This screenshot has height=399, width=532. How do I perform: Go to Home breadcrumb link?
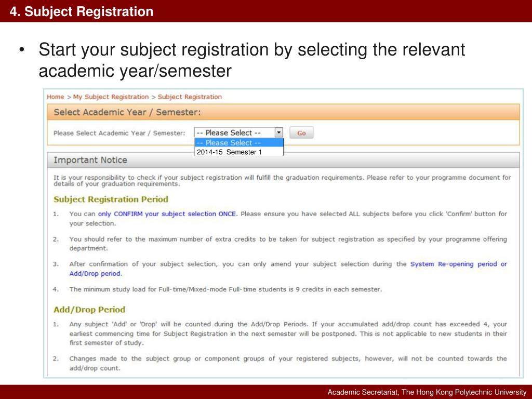click(x=55, y=97)
